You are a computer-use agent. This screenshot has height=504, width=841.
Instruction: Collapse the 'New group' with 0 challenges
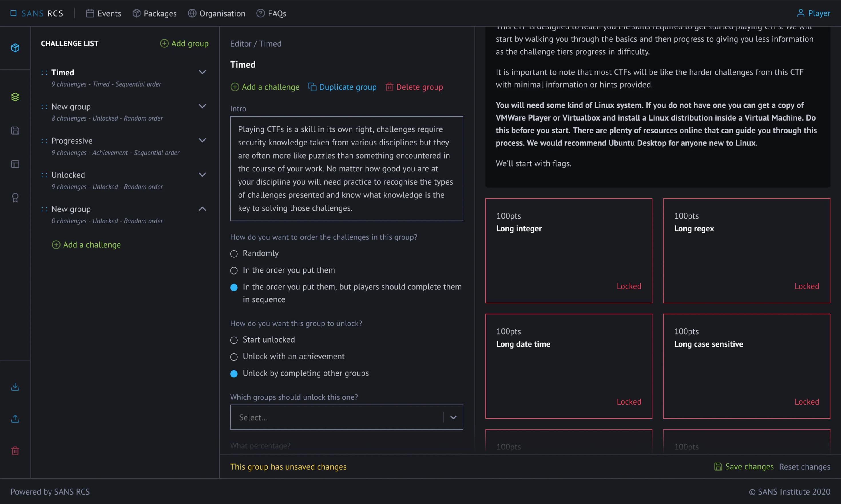click(x=202, y=209)
